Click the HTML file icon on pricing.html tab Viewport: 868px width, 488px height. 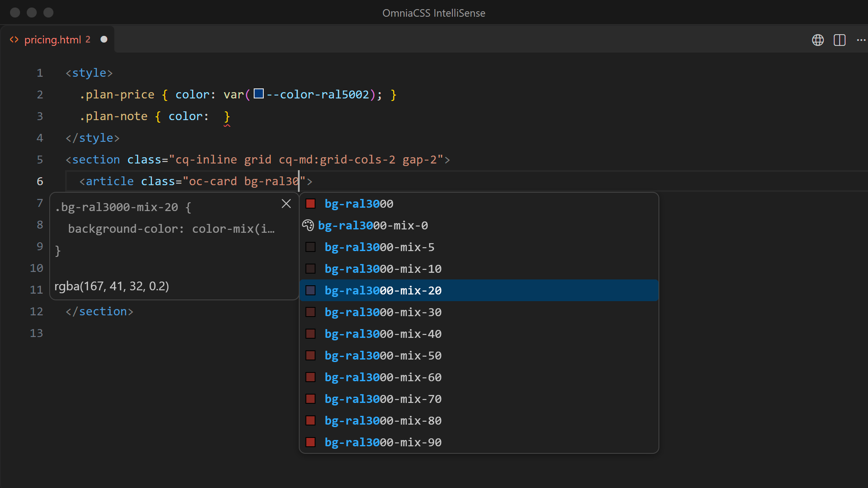click(x=14, y=40)
